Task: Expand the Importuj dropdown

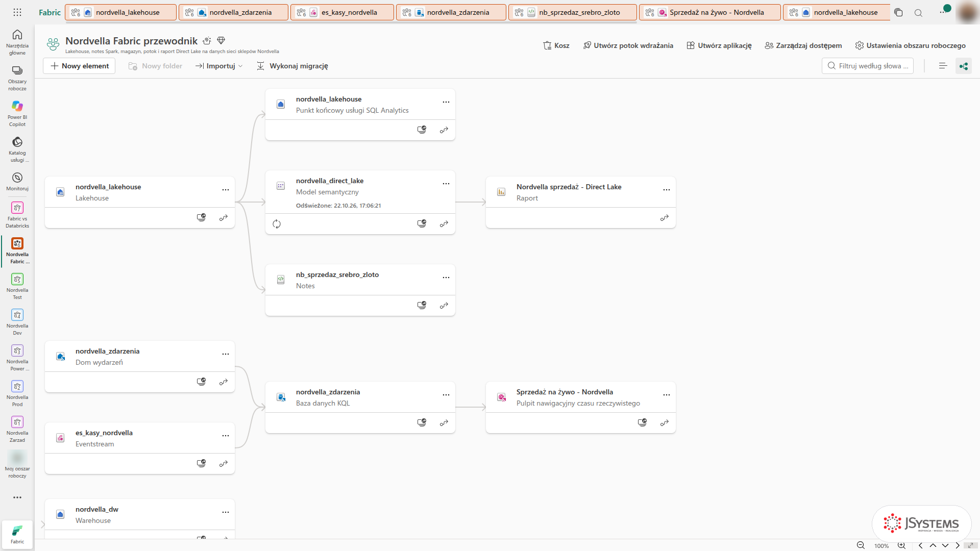Action: tap(219, 66)
